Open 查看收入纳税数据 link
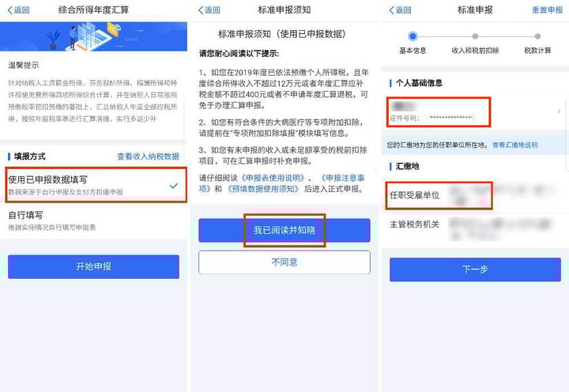Screen dimensions: 569x392 click(148, 156)
